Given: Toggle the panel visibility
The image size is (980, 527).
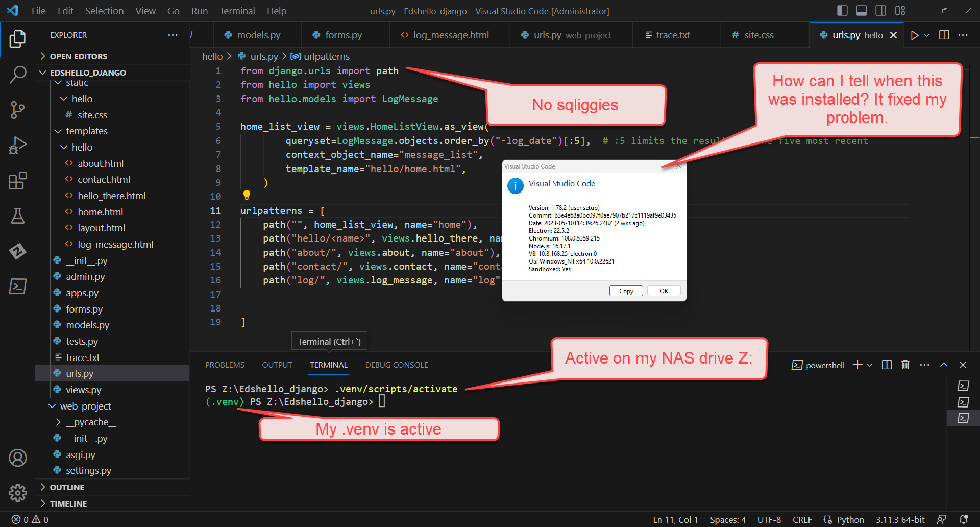Looking at the screenshot, I should point(861,10).
